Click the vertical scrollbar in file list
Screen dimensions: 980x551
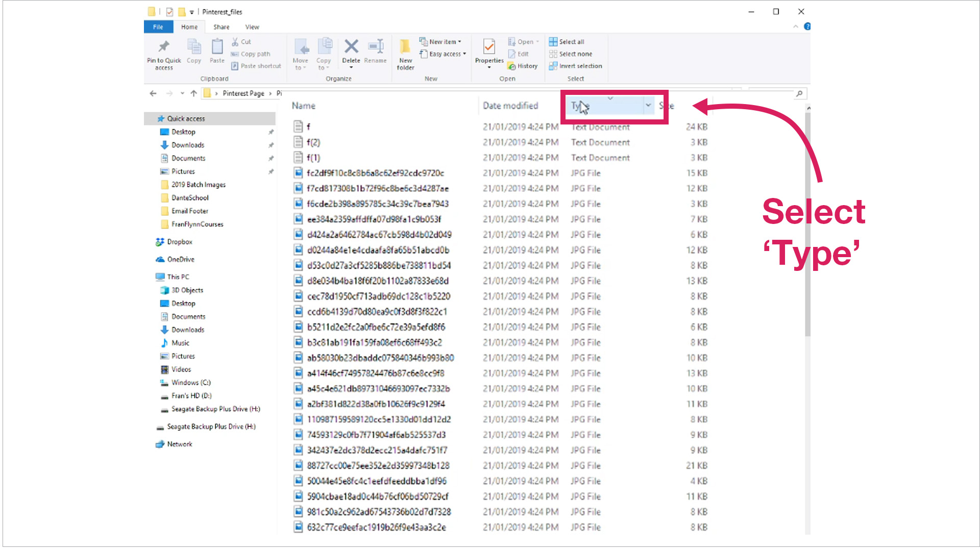tap(807, 224)
